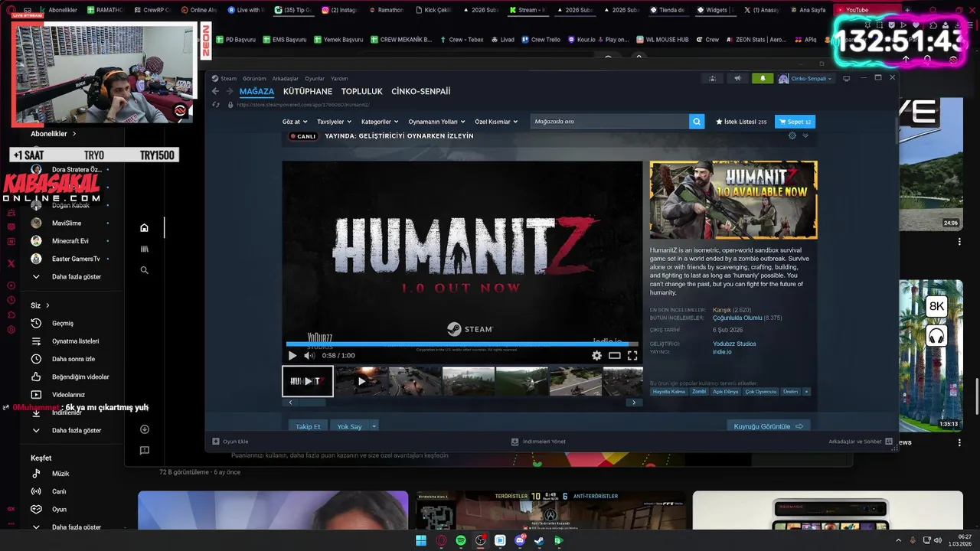The width and height of the screenshot is (980, 551).
Task: Open the green Steam notifications bell
Action: (x=763, y=78)
